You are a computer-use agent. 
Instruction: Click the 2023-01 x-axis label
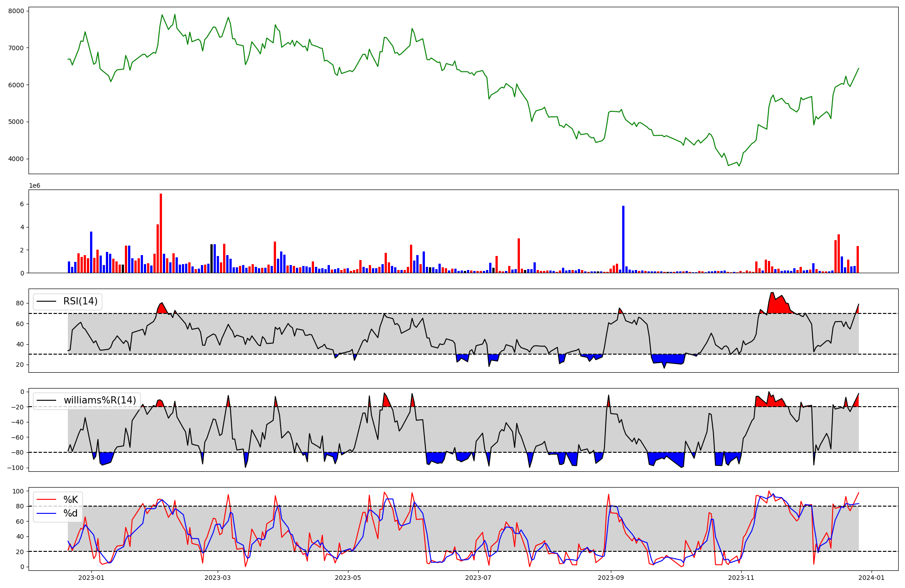[91, 578]
